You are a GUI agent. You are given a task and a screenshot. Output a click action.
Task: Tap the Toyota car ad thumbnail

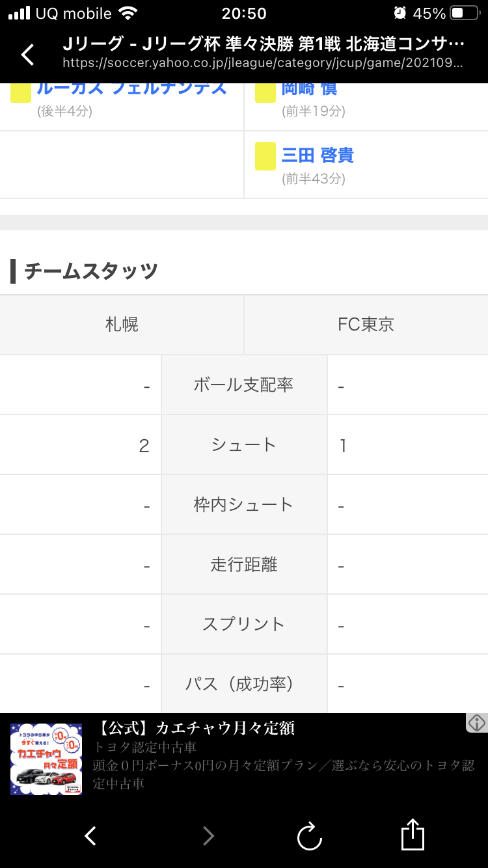(x=46, y=759)
